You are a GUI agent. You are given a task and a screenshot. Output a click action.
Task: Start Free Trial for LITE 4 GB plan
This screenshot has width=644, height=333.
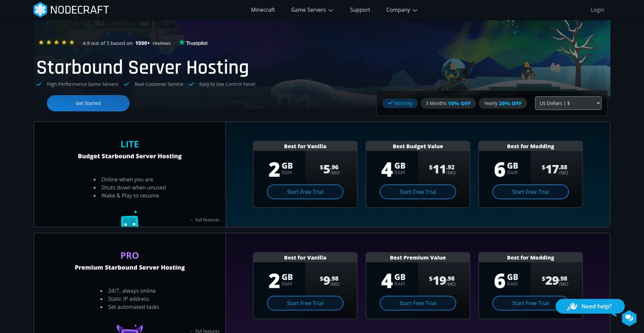click(418, 192)
